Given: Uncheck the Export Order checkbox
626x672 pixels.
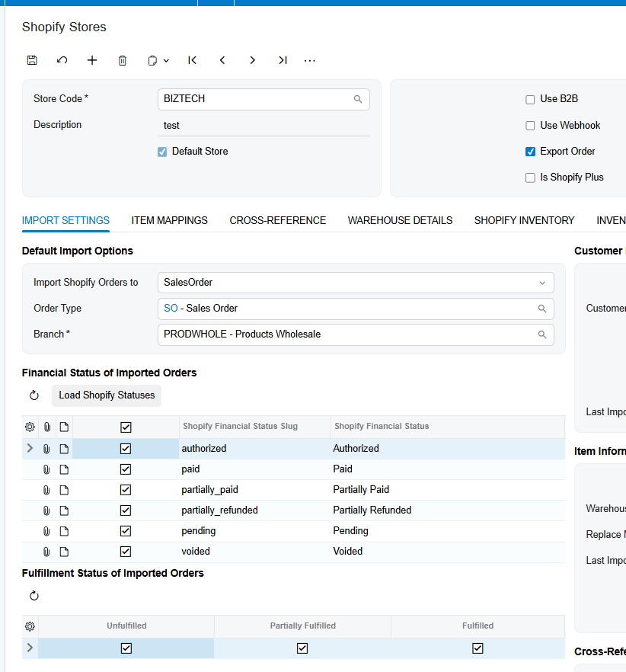Looking at the screenshot, I should coord(530,152).
